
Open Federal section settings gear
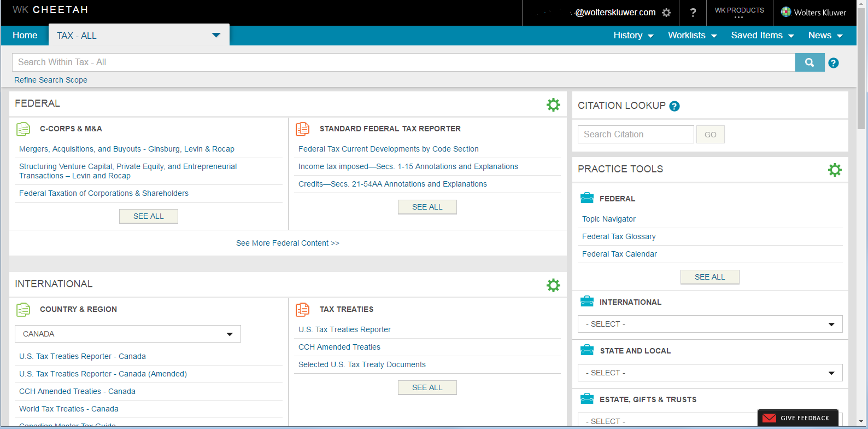(553, 105)
